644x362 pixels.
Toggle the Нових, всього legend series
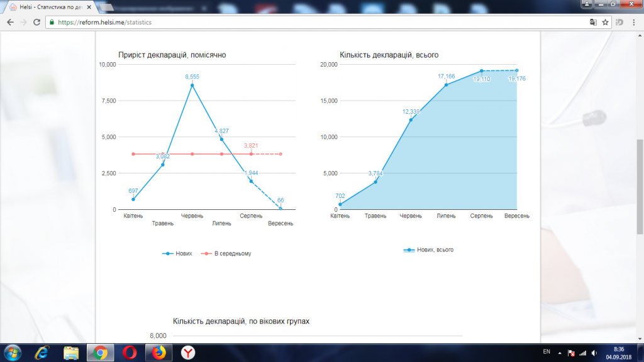(428, 250)
